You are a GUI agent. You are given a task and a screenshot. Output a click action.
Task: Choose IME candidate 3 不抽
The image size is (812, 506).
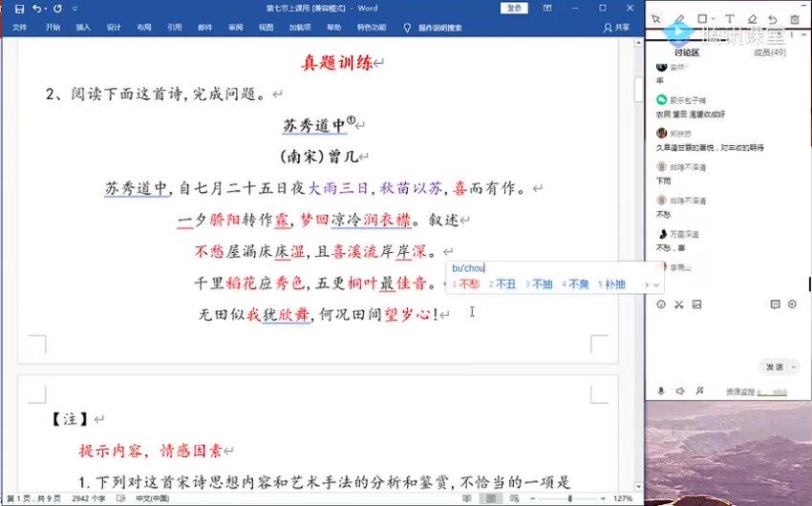coord(539,285)
